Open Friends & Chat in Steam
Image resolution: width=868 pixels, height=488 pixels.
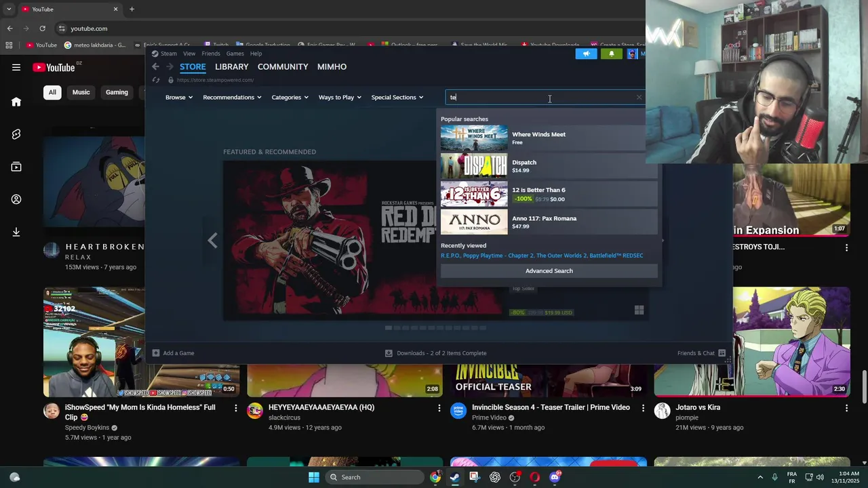(x=701, y=353)
